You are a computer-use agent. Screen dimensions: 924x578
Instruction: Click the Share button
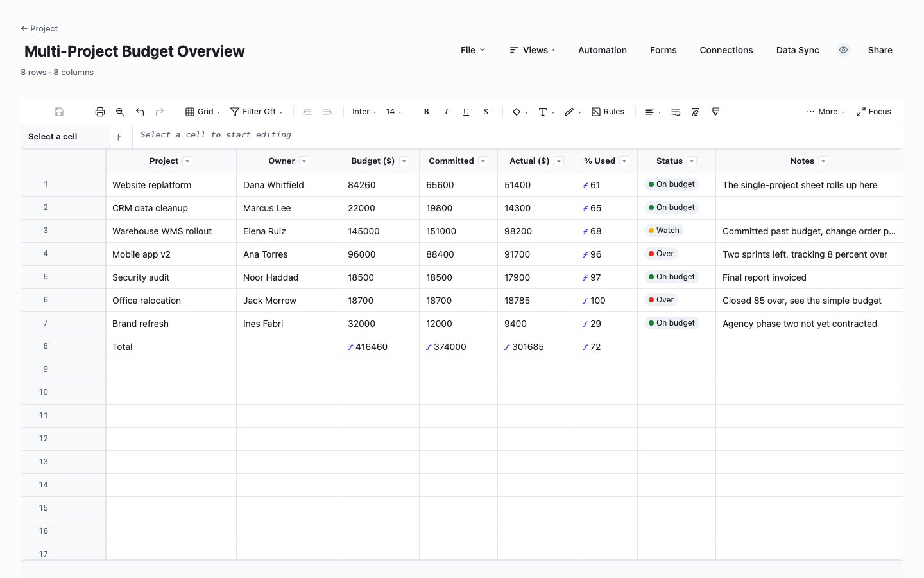tap(880, 50)
